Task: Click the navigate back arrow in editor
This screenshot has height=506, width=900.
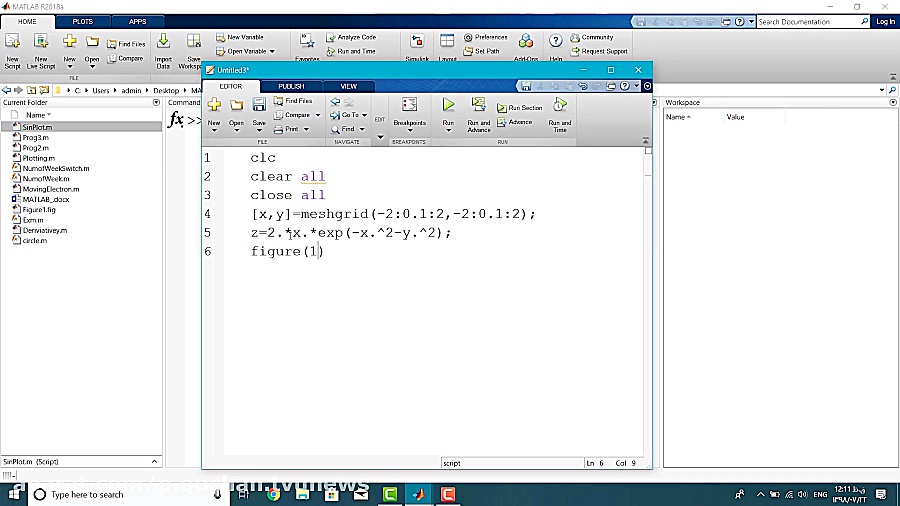Action: click(335, 102)
